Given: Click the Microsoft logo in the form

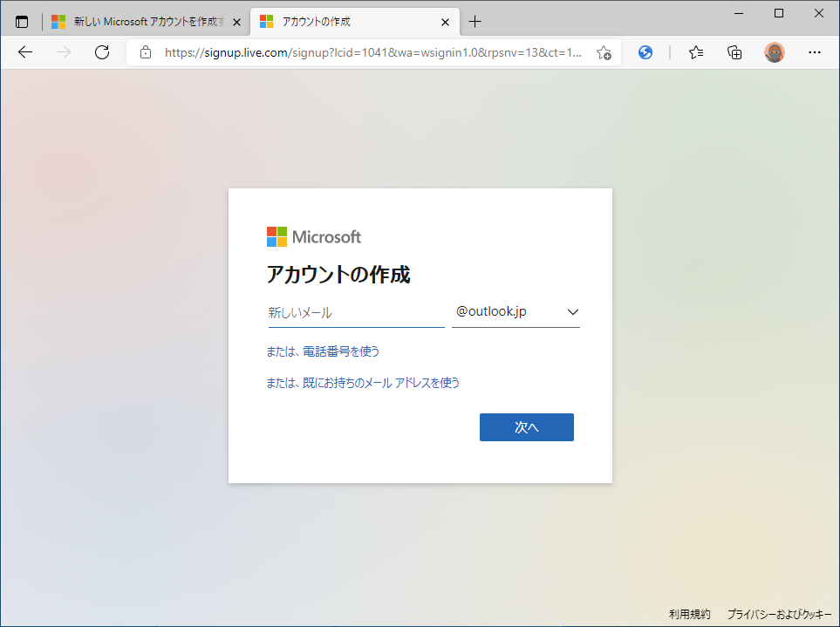Looking at the screenshot, I should 314,236.
